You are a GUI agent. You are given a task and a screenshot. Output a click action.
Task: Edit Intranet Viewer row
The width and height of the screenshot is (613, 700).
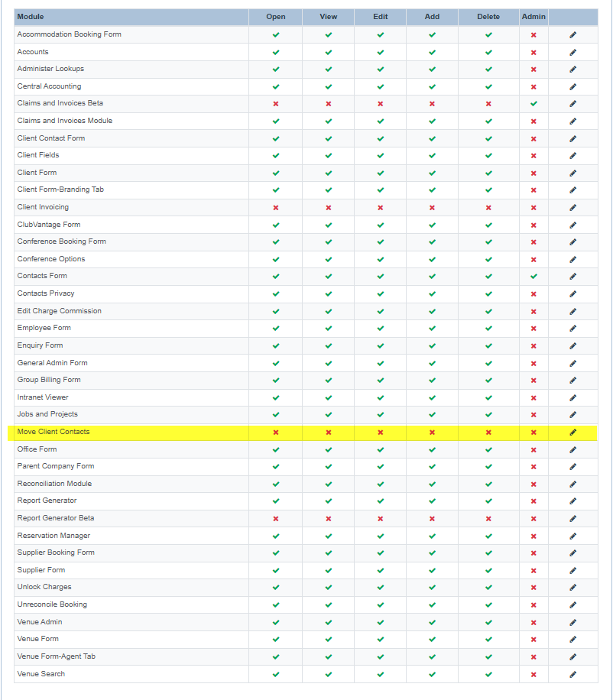(572, 398)
